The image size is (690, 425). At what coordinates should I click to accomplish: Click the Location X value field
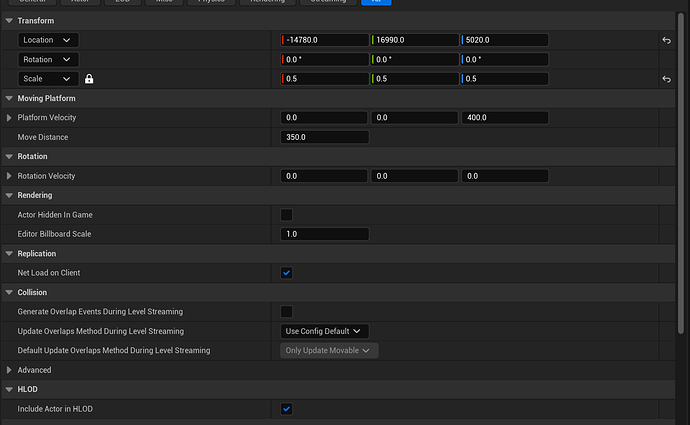[326, 40]
